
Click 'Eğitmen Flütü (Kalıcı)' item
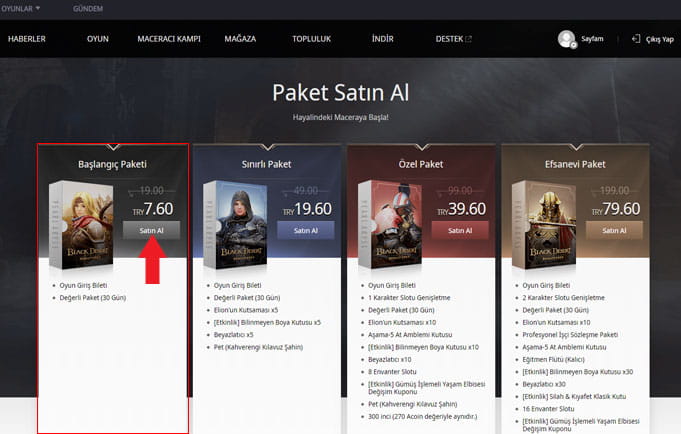(x=553, y=359)
